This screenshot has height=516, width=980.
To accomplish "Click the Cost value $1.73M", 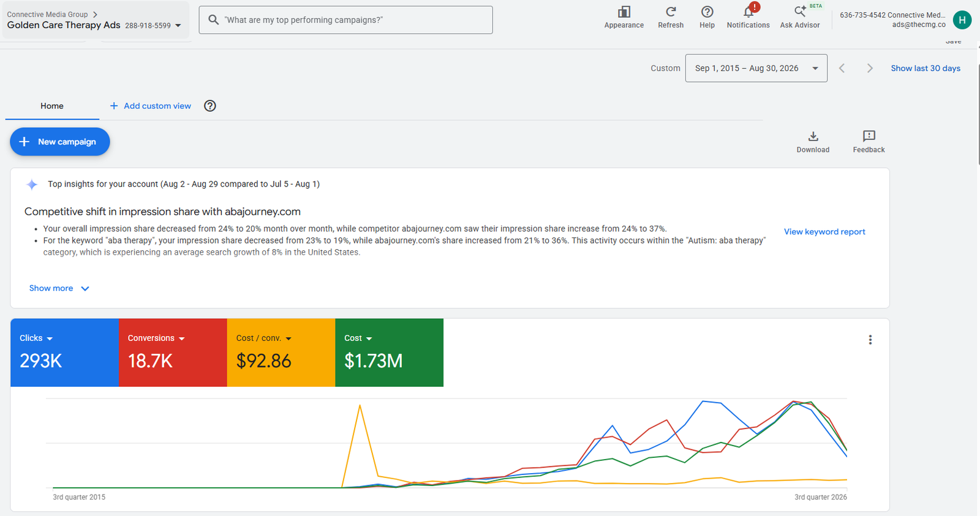I will (374, 361).
